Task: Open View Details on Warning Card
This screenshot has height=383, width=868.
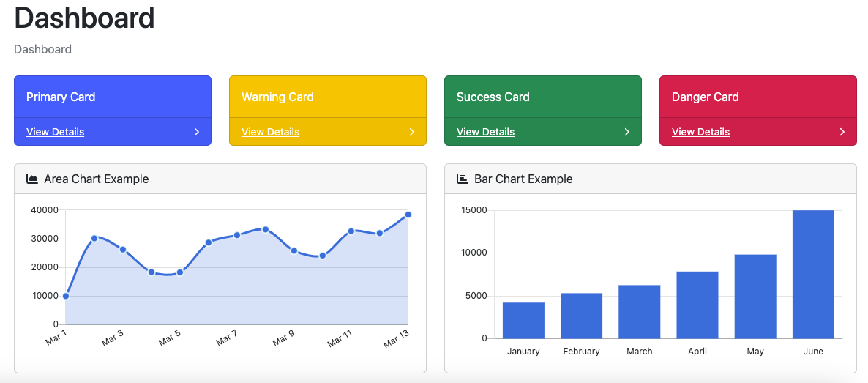Action: click(271, 132)
